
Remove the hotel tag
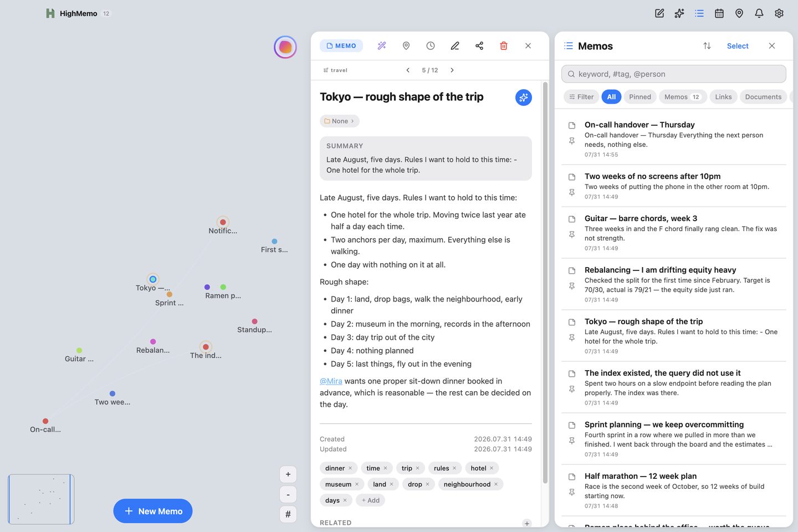pyautogui.click(x=492, y=468)
